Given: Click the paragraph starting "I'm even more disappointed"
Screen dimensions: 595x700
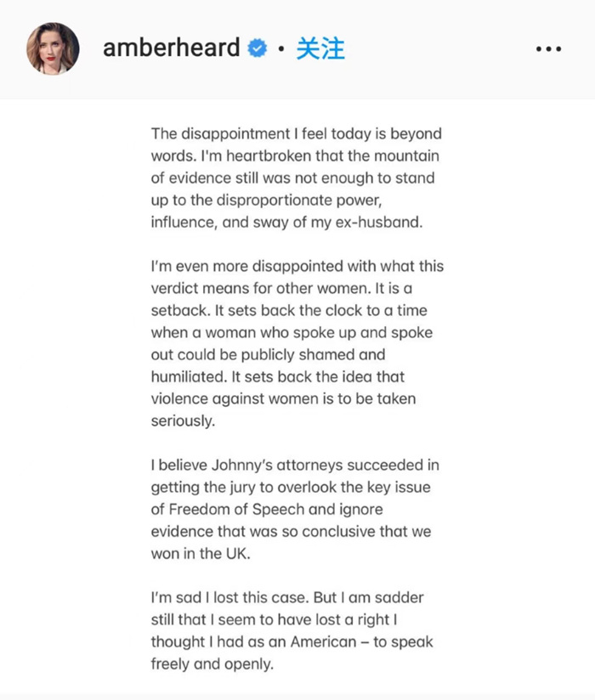Looking at the screenshot, I should [297, 343].
